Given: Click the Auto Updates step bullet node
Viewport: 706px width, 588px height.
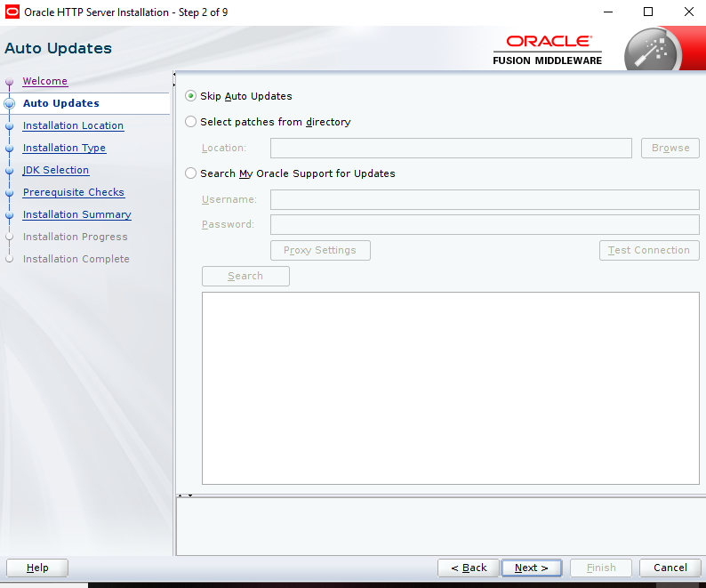Looking at the screenshot, I should (x=10, y=103).
